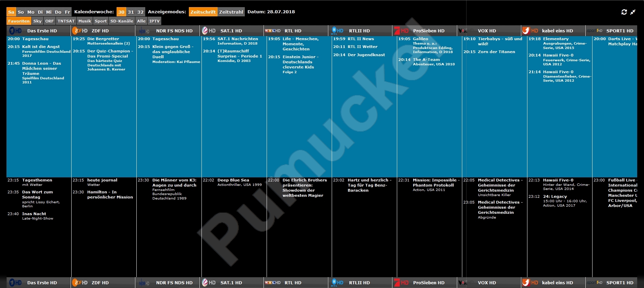The height and width of the screenshot is (288, 644).
Task: Click the kabel eins HD logo in header
Action: click(x=530, y=31)
